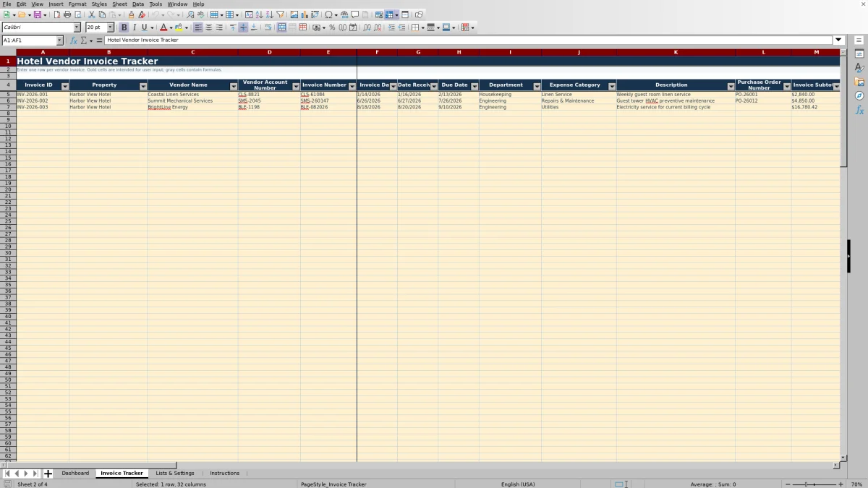This screenshot has height=488, width=868.
Task: Toggle Underline formatting
Action: [144, 27]
